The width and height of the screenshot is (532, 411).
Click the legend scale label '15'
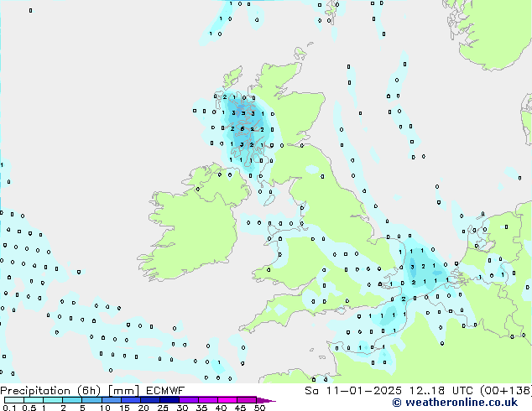tap(124, 408)
